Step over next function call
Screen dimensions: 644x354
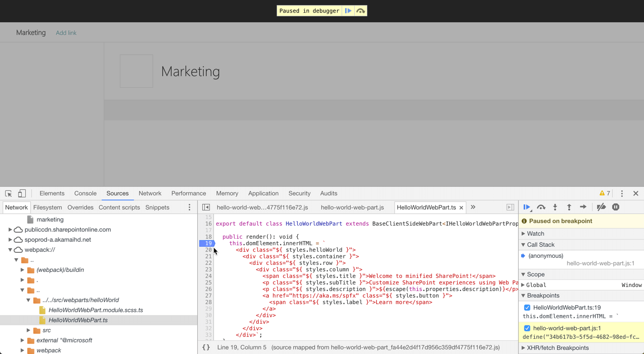coord(541,207)
